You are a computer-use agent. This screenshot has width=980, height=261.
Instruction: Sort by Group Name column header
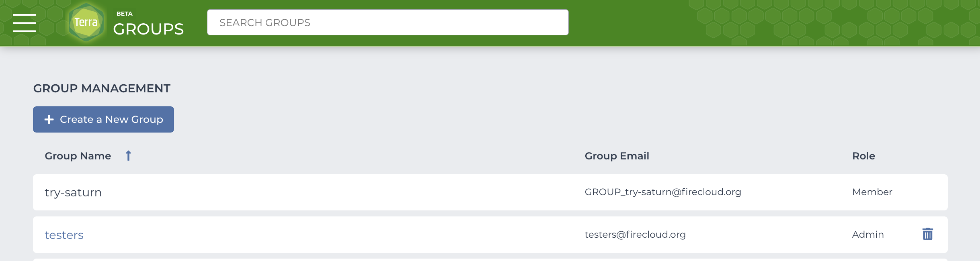78,156
